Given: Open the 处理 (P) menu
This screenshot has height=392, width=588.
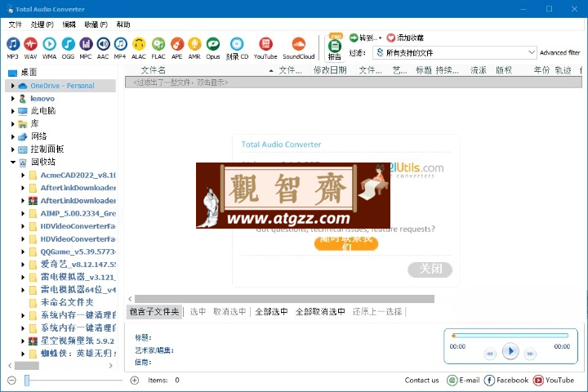Looking at the screenshot, I should click(42, 24).
